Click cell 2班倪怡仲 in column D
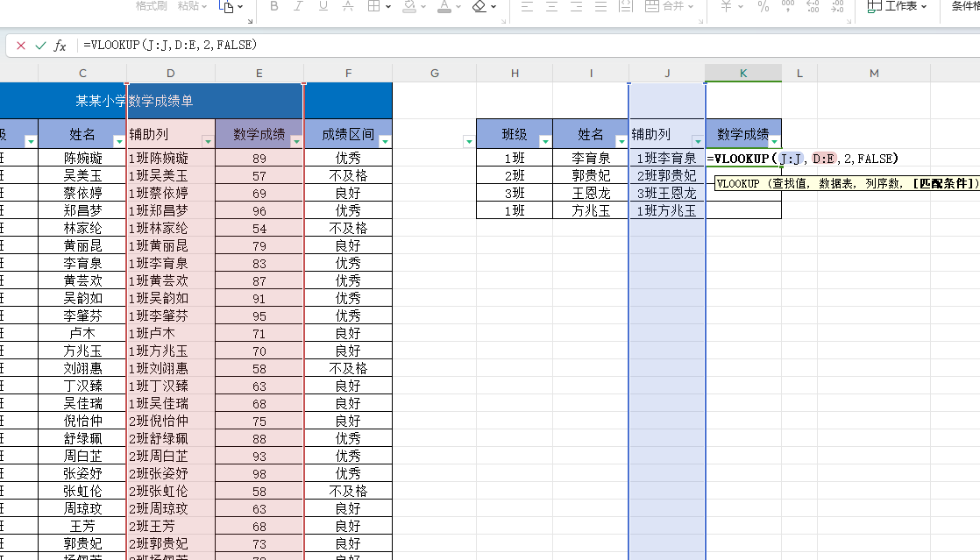Viewport: 980px width, 560px height. [171, 421]
